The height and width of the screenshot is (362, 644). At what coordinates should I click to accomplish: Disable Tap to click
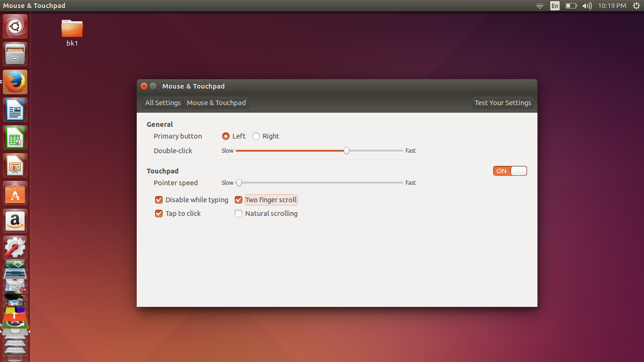point(158,213)
